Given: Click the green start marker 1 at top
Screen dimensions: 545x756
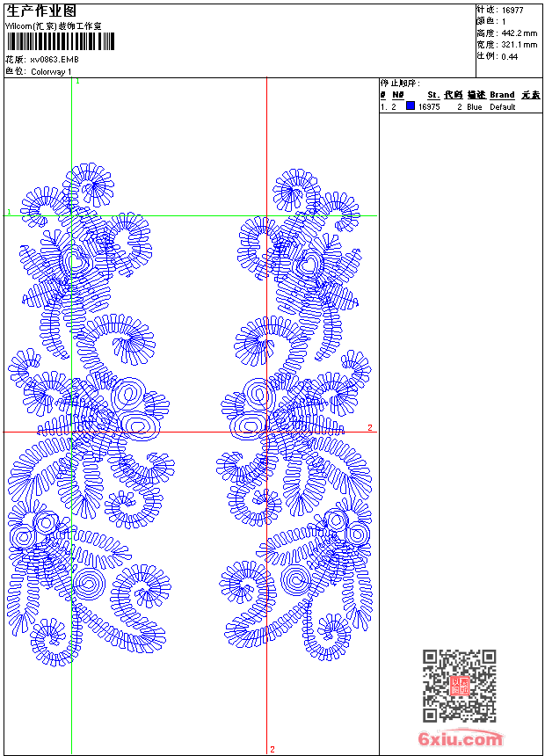Looking at the screenshot, I should coord(77,82).
